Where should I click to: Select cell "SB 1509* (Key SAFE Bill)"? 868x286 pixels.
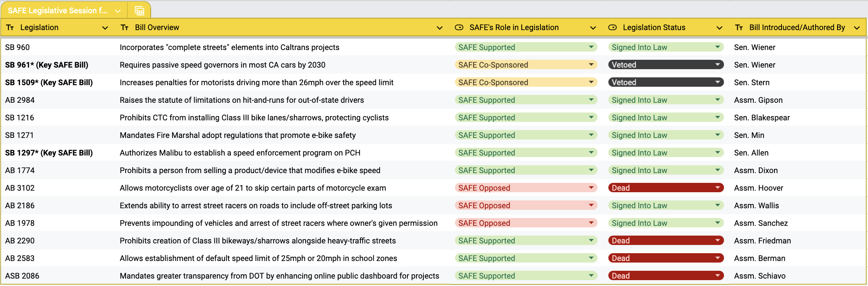pos(58,82)
